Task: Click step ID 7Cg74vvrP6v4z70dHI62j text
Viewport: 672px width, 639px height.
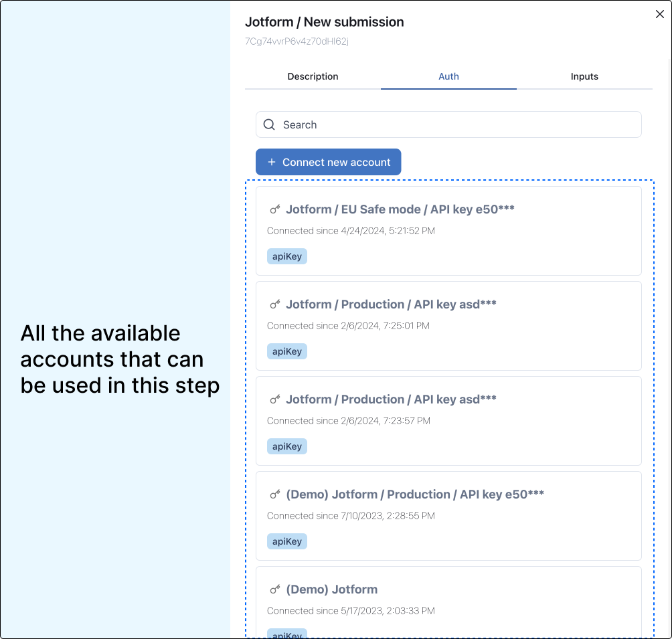Action: (x=297, y=41)
